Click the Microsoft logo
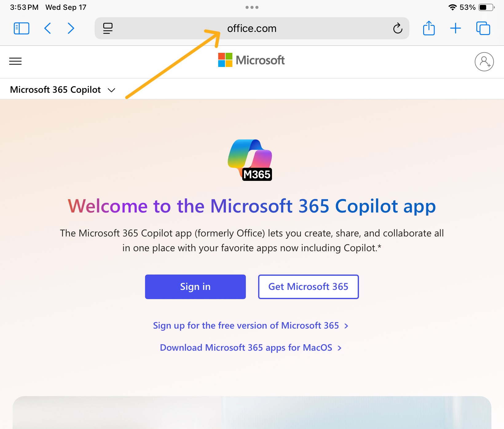 click(x=251, y=60)
